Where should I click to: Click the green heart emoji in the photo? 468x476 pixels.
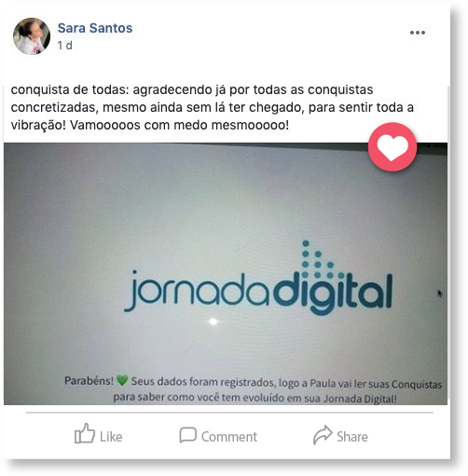122,380
